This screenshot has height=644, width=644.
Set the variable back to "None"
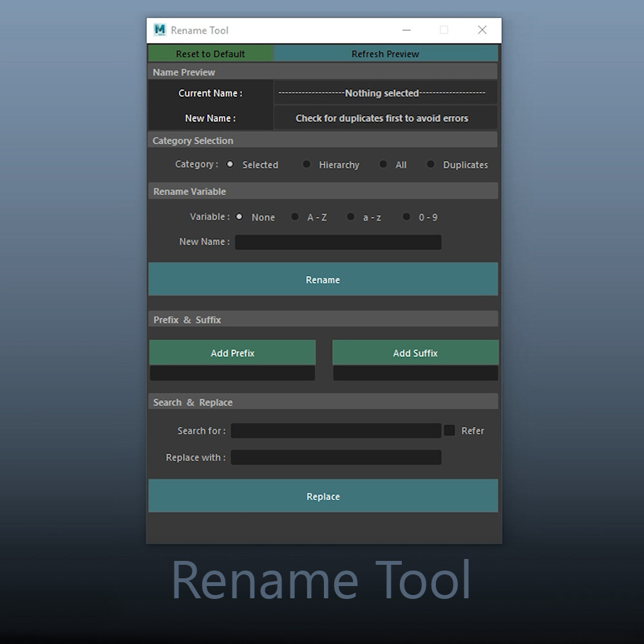click(240, 217)
